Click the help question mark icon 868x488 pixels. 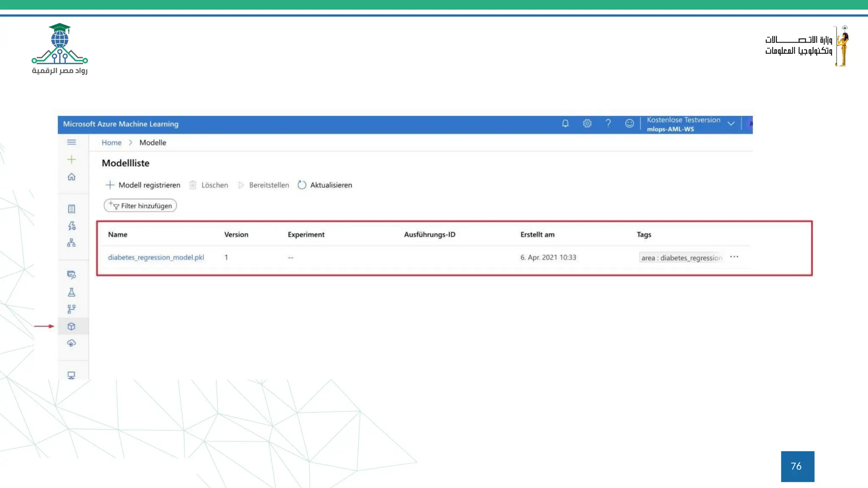608,123
